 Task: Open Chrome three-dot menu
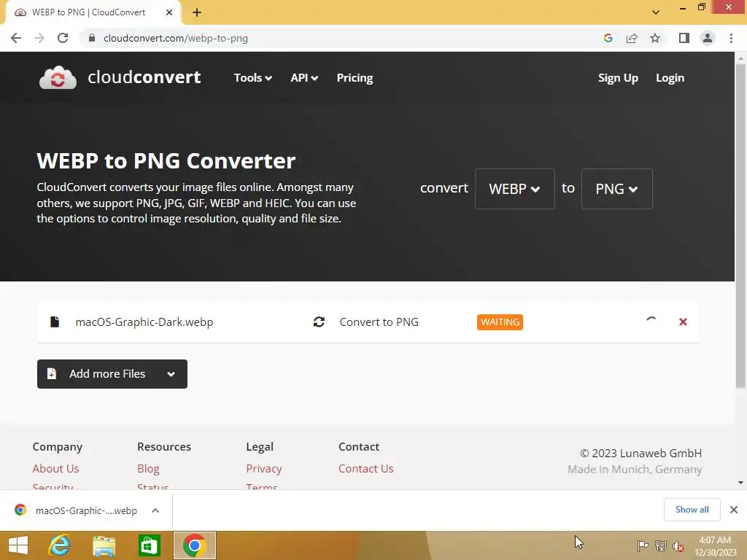(x=731, y=38)
